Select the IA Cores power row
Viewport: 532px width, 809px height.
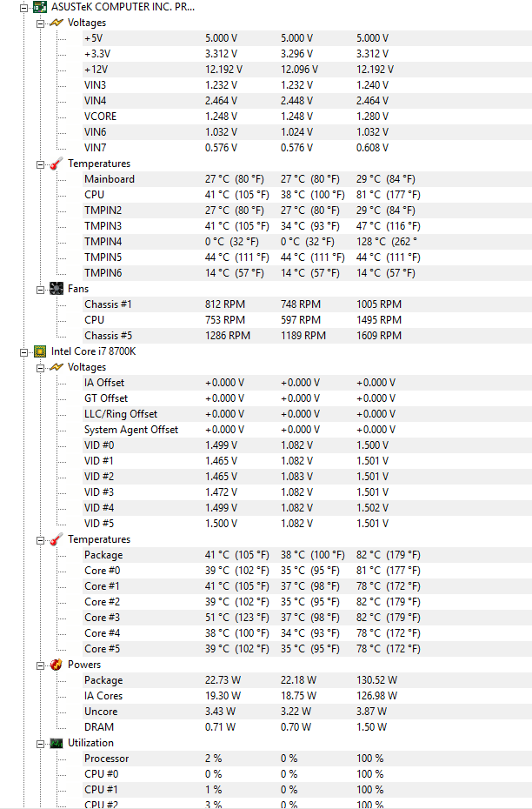click(307, 696)
